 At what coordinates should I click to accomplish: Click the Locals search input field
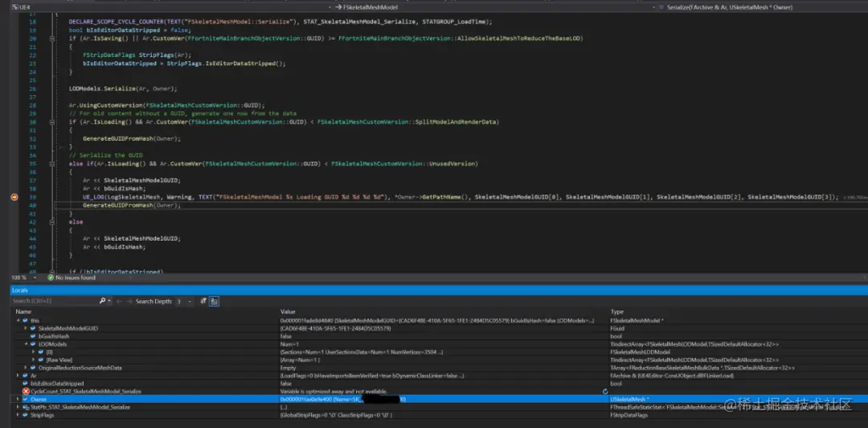[55, 301]
